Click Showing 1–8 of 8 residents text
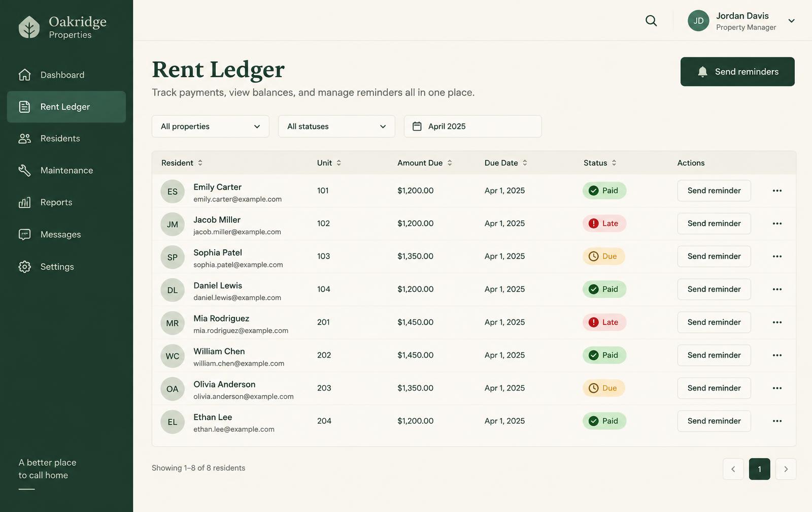This screenshot has width=812, height=512. point(198,468)
